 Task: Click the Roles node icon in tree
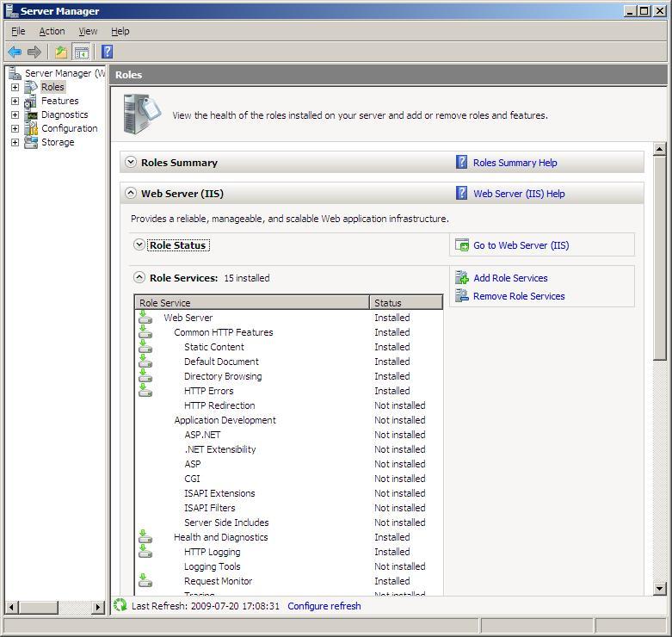point(31,87)
